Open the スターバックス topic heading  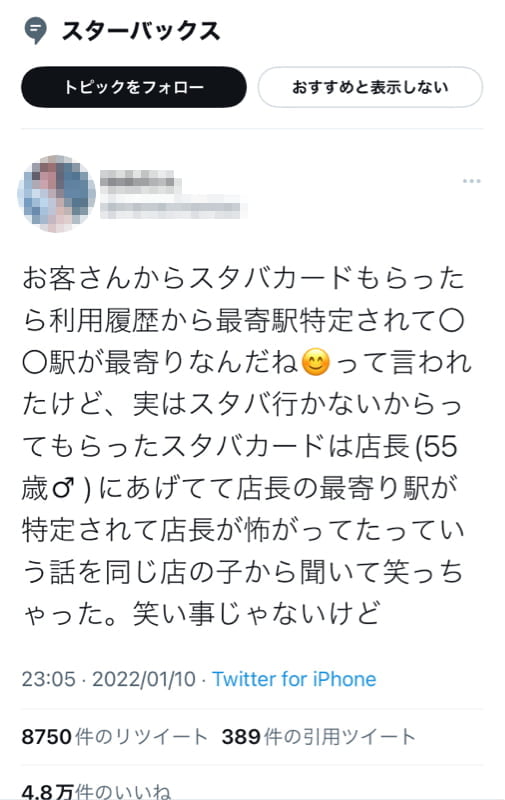pyautogui.click(x=140, y=31)
